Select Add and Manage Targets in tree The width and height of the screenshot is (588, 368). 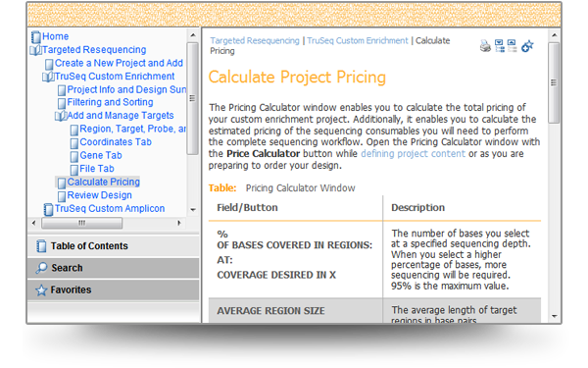(x=121, y=115)
